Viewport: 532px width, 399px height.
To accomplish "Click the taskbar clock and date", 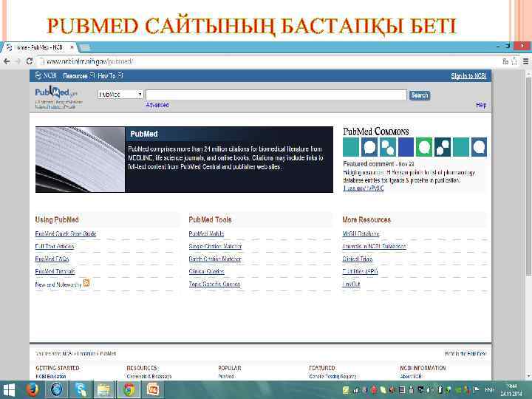I will point(511,390).
